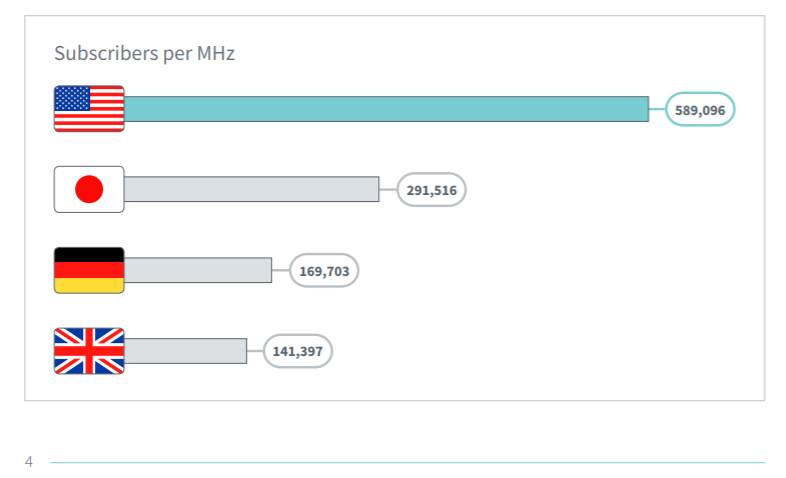Click the gray bar beside the UK flag
786x478 pixels.
pyautogui.click(x=185, y=351)
